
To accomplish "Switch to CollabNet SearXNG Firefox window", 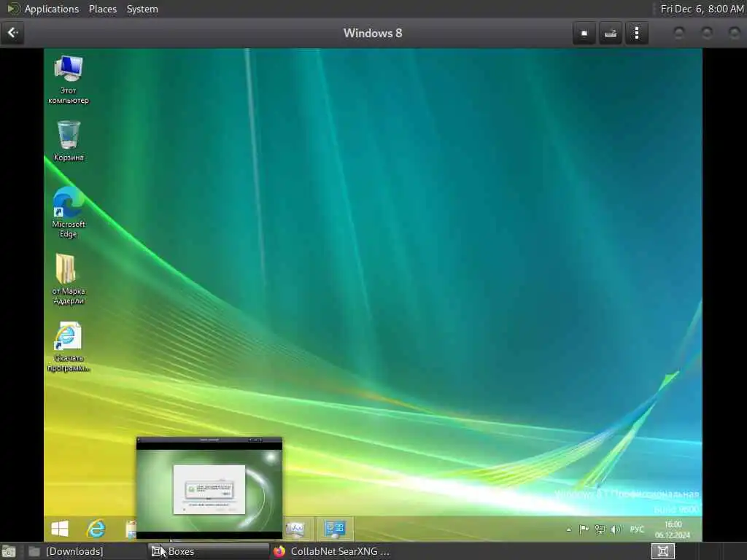I will pyautogui.click(x=333, y=551).
